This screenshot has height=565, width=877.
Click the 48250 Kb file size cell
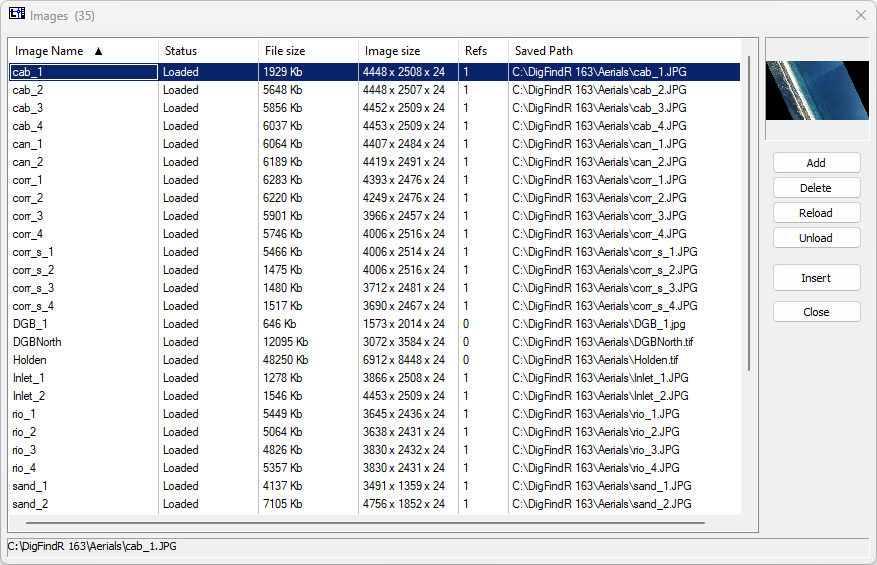tap(286, 360)
